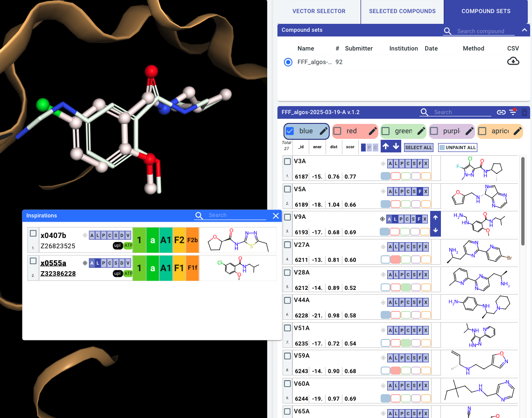Click the link icon in FFF_algos panel header
The height and width of the screenshot is (418, 532).
click(x=501, y=112)
